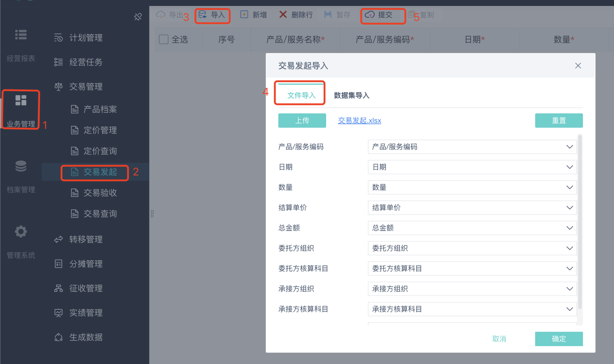
Task: Open the 经营报表 list icon
Action: coord(21,35)
